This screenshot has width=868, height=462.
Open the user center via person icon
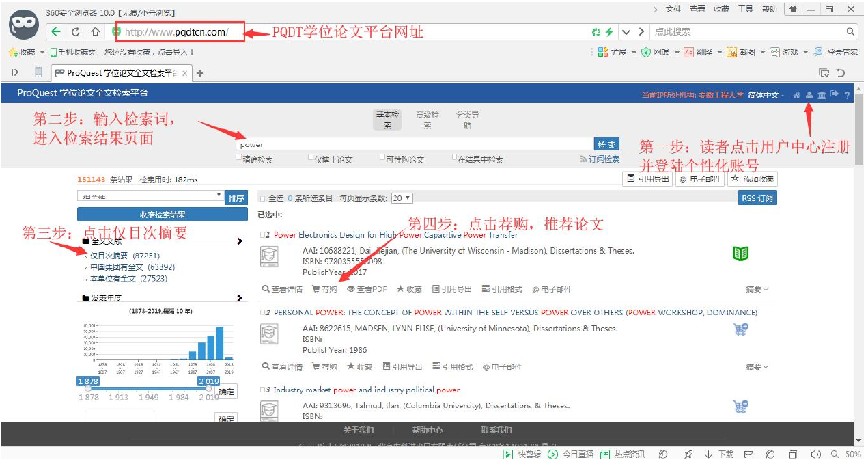click(809, 95)
